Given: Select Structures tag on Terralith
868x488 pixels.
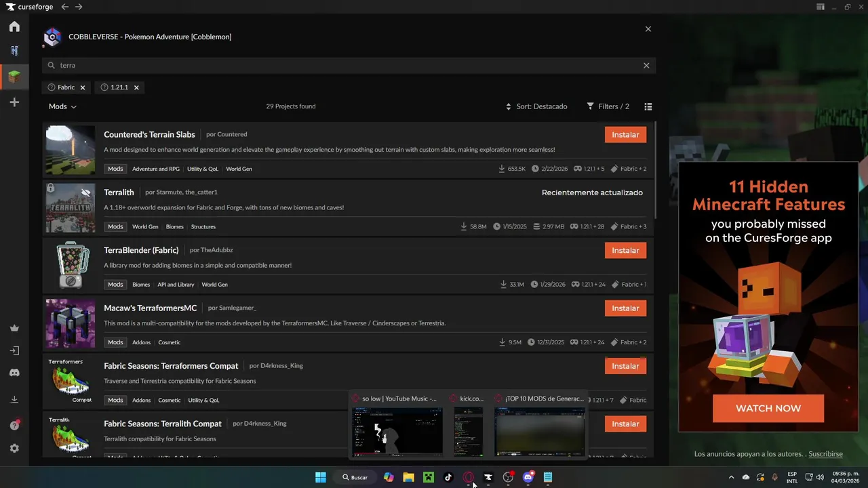Looking at the screenshot, I should [203, 226].
